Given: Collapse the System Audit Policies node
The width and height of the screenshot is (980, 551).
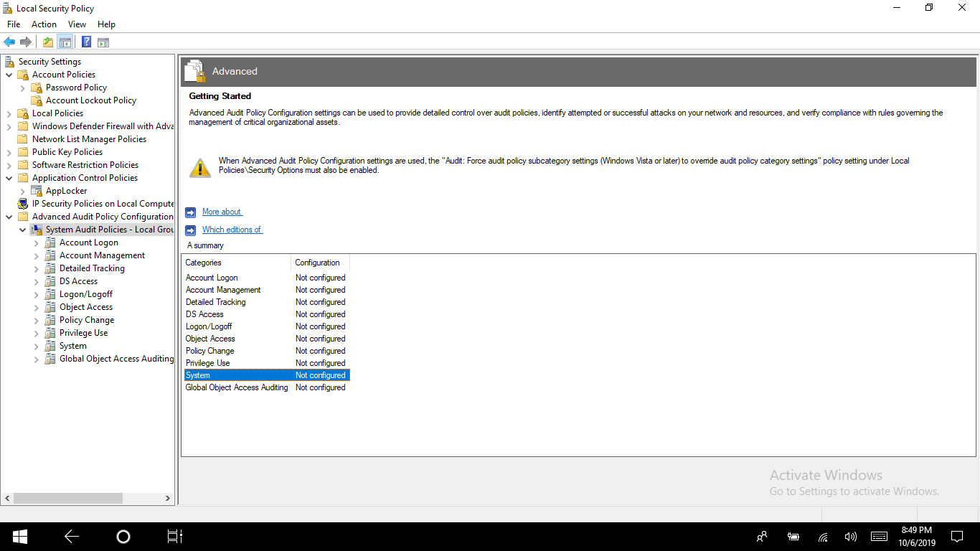Looking at the screenshot, I should (23, 230).
